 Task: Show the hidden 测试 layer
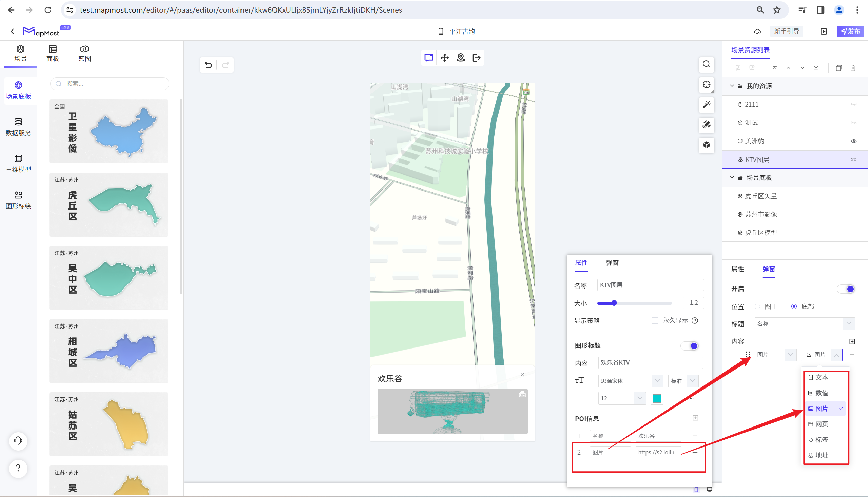854,122
